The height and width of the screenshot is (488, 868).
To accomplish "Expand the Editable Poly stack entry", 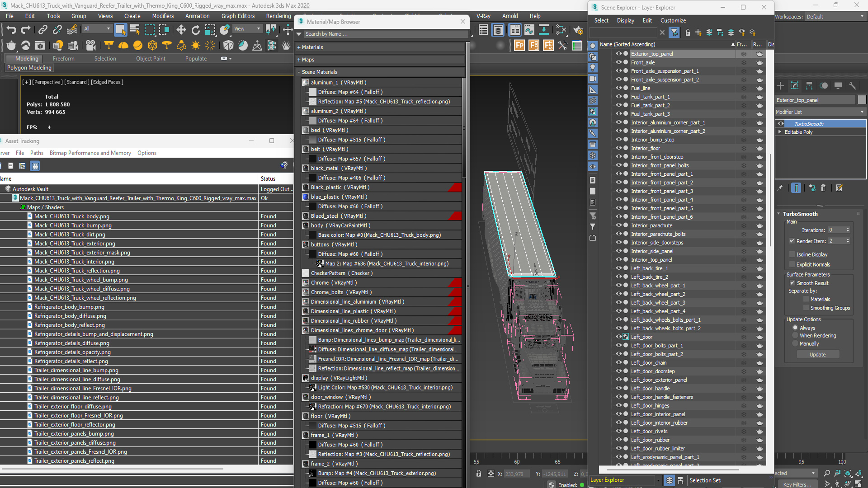I will pyautogui.click(x=780, y=132).
